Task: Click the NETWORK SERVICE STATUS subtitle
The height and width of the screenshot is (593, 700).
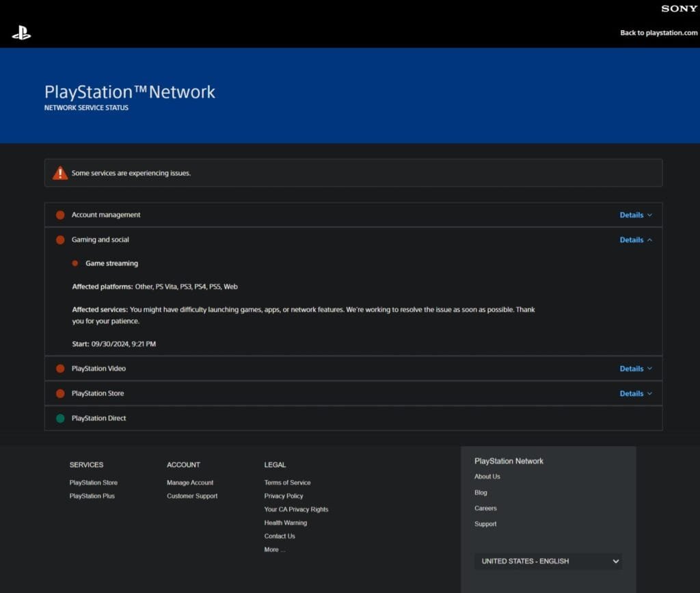Action: [86, 107]
